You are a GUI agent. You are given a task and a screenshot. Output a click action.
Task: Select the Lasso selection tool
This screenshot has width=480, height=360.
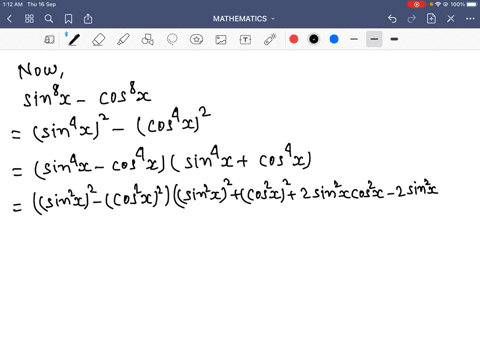pyautogui.click(x=172, y=39)
